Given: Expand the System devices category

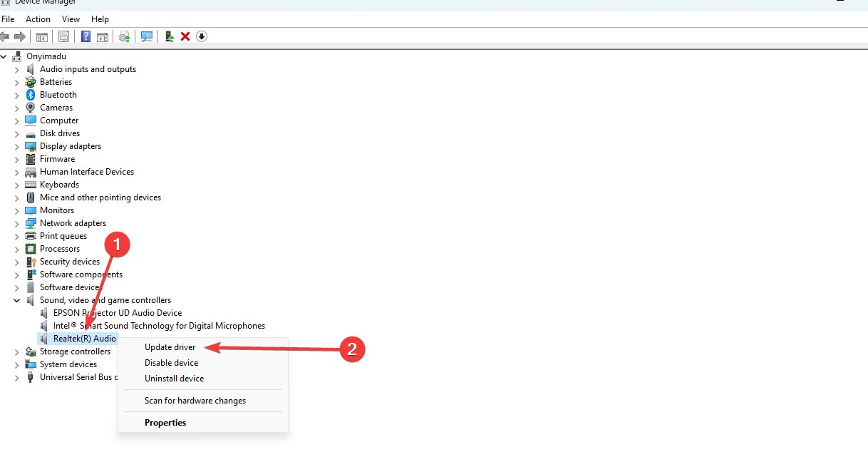Looking at the screenshot, I should pos(17,364).
